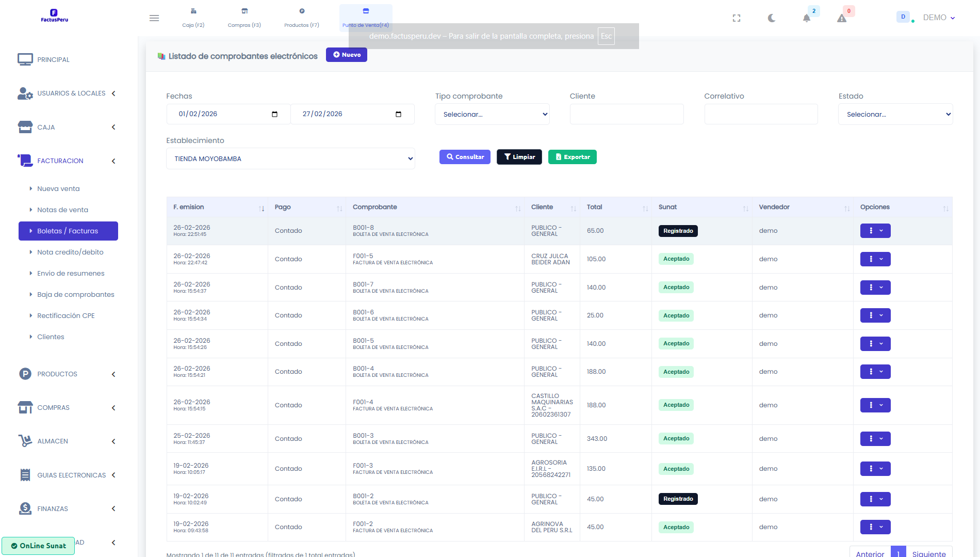Screen dimensions: 980x557
Task: Open notifications via the bell icon
Action: click(807, 18)
